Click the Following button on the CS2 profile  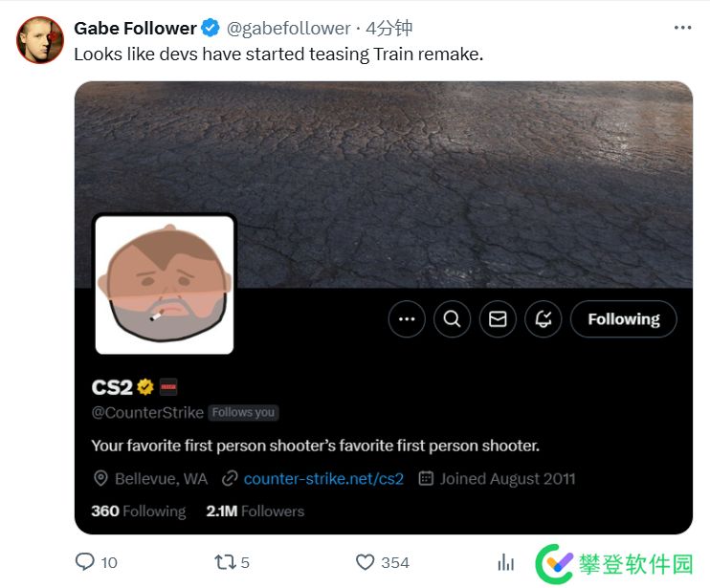623,319
